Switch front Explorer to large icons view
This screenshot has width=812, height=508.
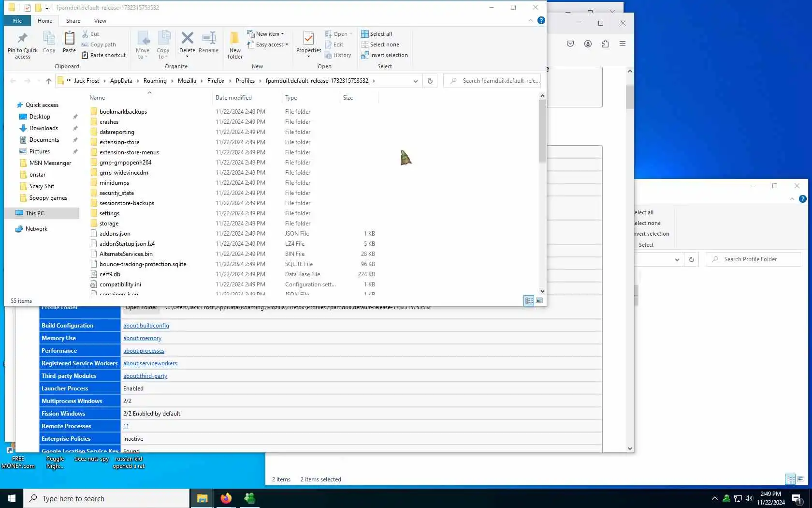coord(539,300)
